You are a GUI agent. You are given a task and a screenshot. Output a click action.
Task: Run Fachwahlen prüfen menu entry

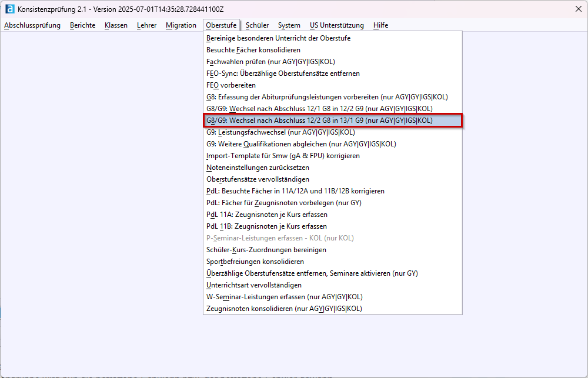coord(333,62)
